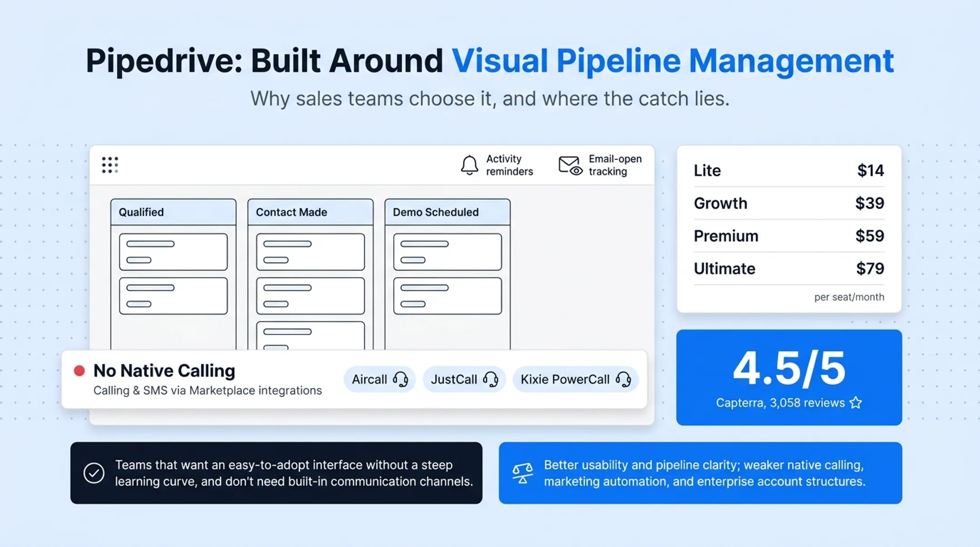
Task: Click the 'per seat/month' note
Action: click(849, 297)
